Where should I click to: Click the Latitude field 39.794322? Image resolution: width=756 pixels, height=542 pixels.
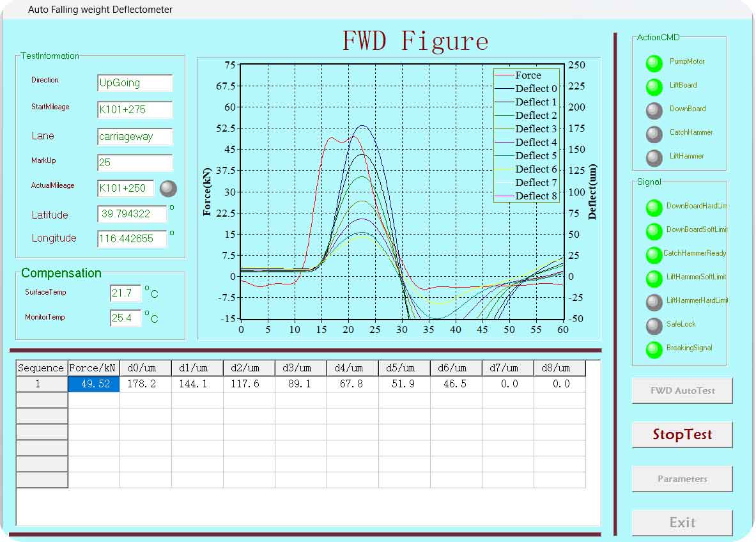click(132, 213)
